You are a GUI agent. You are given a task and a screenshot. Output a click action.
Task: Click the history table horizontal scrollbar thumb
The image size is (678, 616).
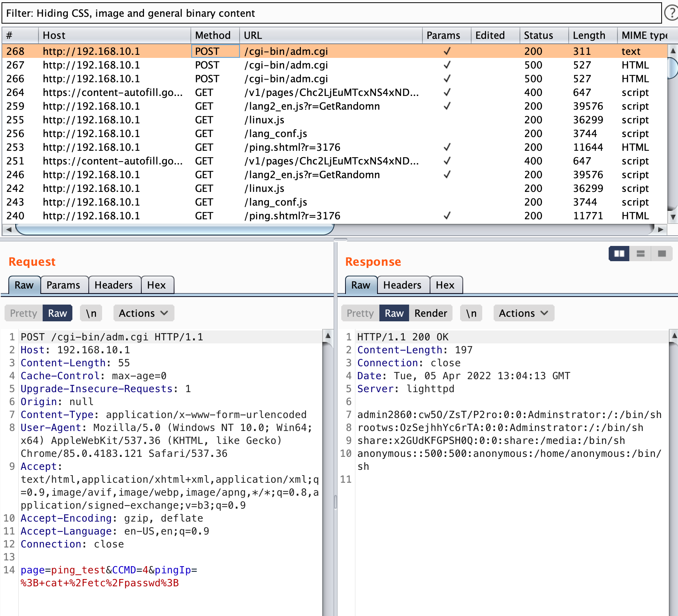click(x=174, y=230)
